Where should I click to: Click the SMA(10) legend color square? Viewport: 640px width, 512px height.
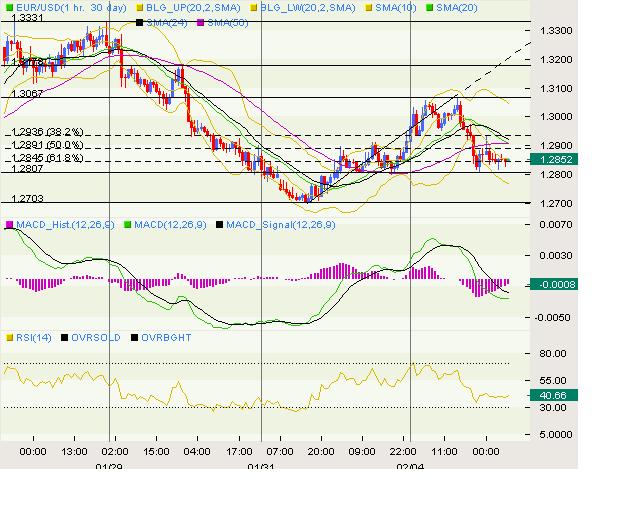click(x=369, y=8)
